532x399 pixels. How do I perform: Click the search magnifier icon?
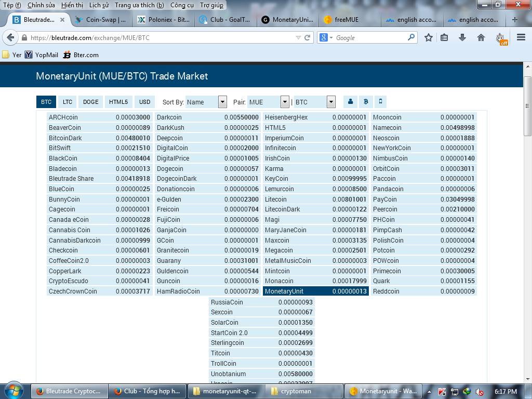coord(411,37)
